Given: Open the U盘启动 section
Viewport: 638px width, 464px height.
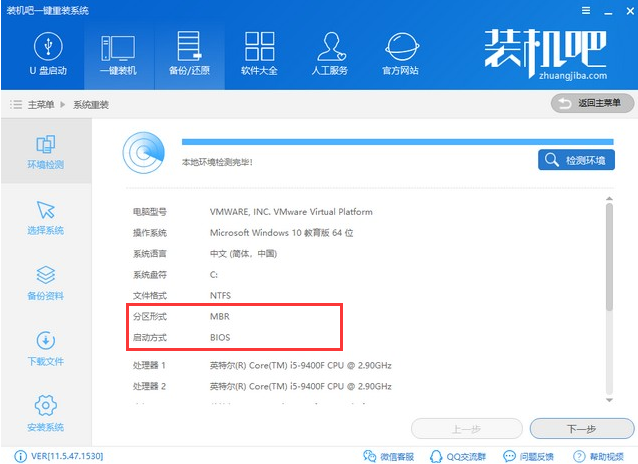Looking at the screenshot, I should (46, 54).
